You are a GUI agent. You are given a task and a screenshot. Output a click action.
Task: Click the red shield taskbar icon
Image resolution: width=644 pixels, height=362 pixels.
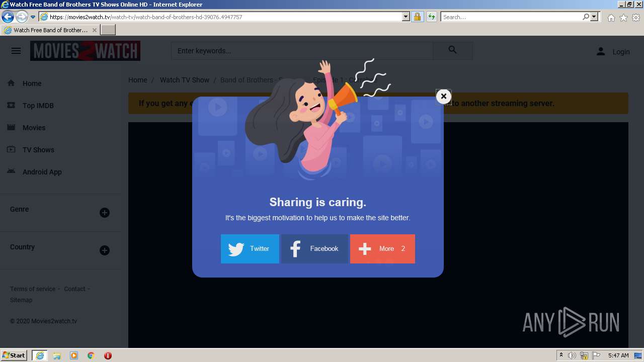[108, 355]
